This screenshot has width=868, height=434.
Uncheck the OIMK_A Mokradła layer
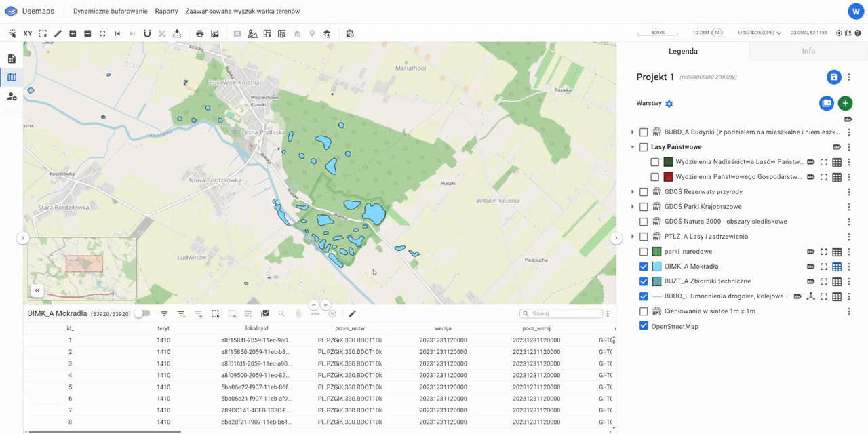644,267
